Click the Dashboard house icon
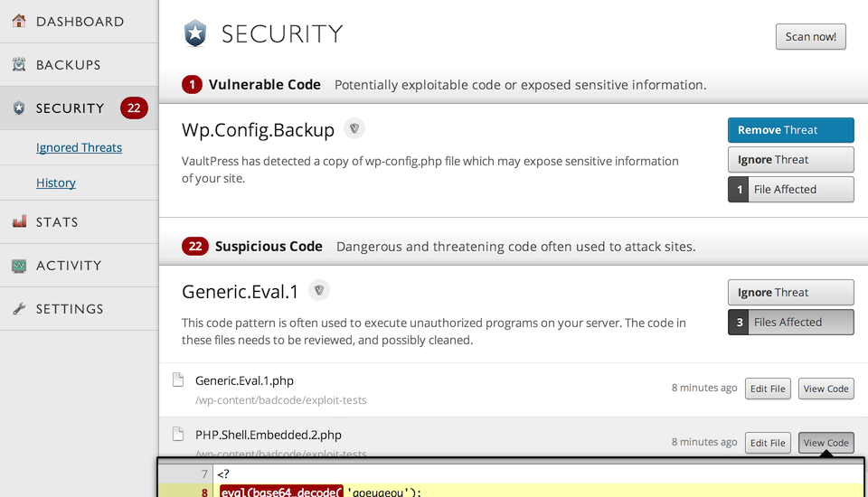868x497 pixels. pyautogui.click(x=19, y=21)
